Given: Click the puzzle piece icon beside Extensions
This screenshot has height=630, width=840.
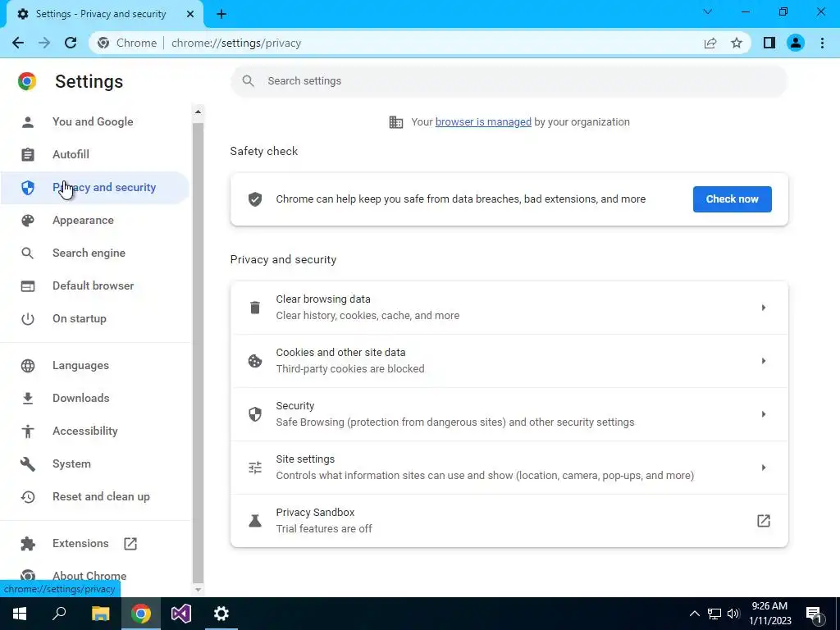Looking at the screenshot, I should (27, 544).
